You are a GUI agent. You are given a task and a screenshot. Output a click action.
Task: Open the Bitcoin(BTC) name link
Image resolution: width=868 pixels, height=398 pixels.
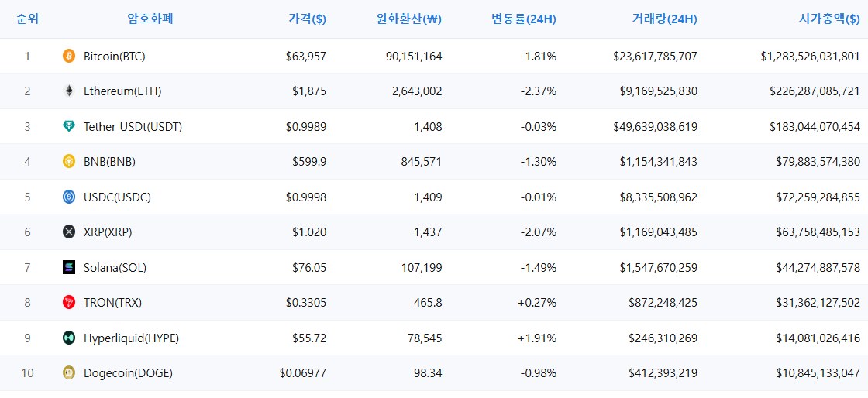[x=115, y=56]
